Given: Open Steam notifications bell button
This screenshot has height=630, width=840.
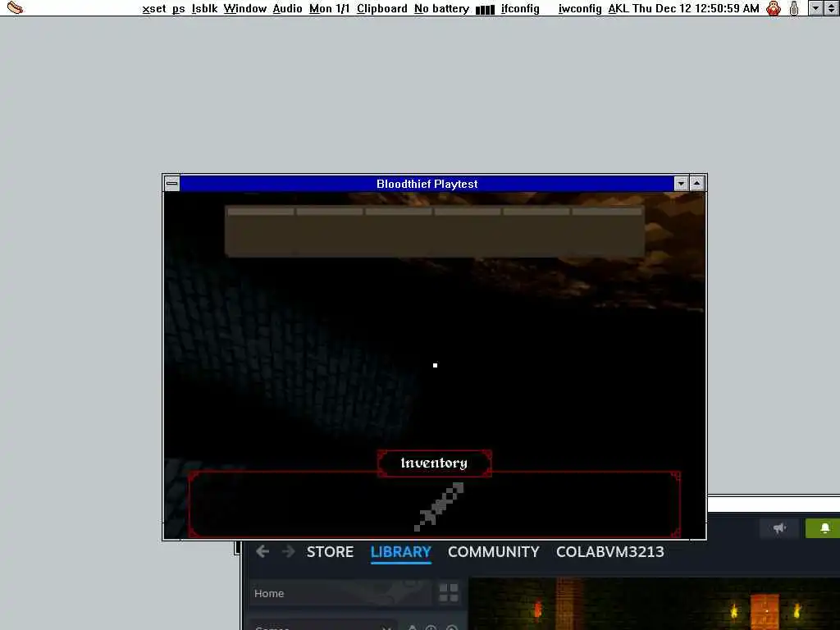Looking at the screenshot, I should tap(825, 528).
